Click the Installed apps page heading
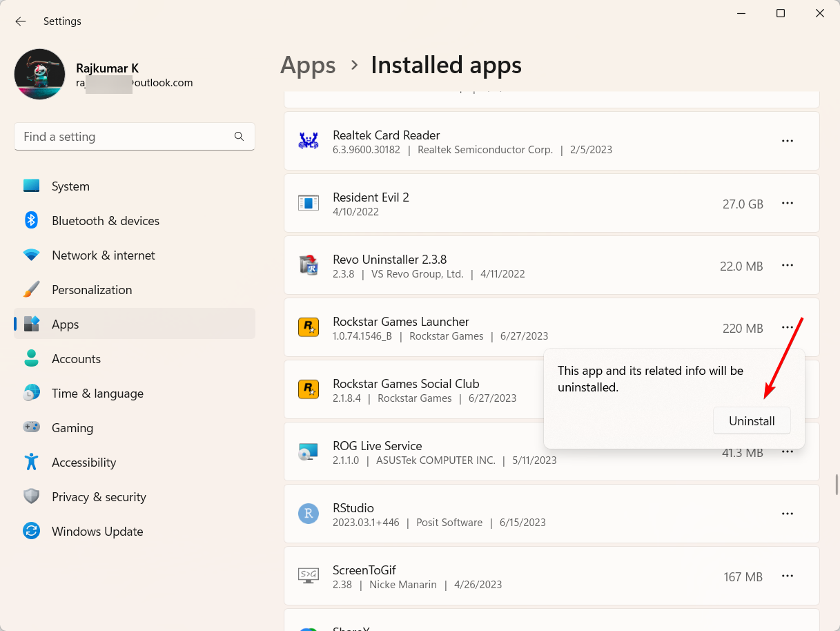Viewport: 840px width, 631px height. (x=447, y=66)
